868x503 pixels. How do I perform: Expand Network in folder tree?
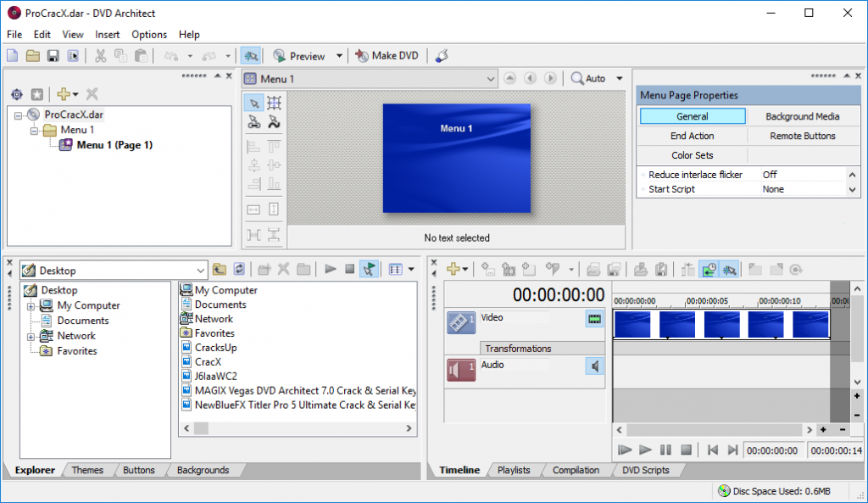coord(31,336)
